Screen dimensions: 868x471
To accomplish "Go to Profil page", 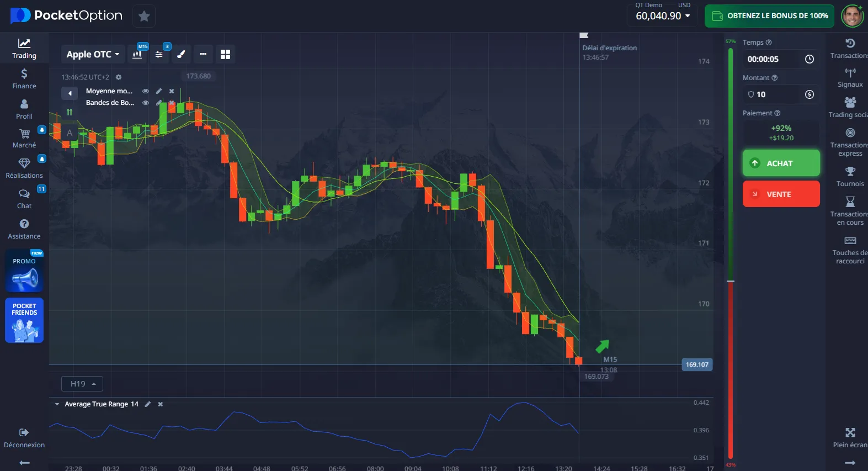I will tap(24, 109).
